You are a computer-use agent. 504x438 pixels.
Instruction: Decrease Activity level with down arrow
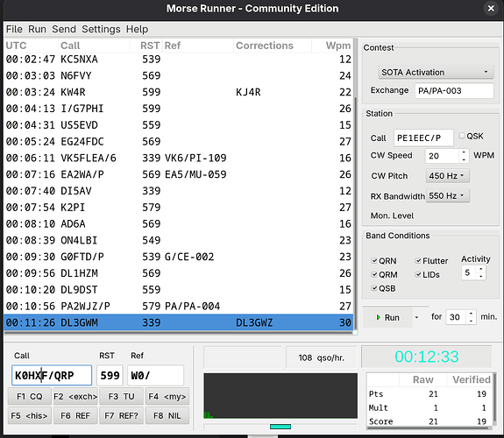pyautogui.click(x=481, y=276)
